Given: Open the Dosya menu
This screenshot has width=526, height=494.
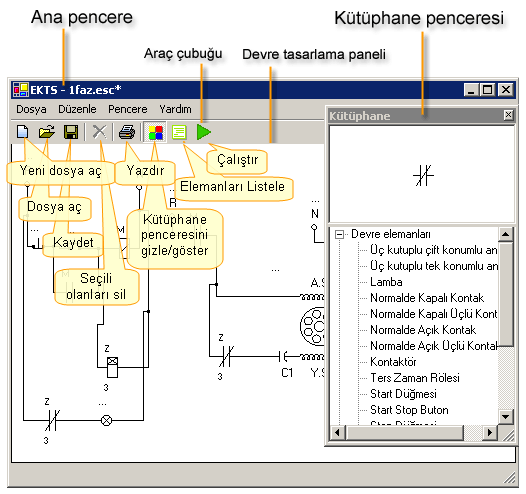Looking at the screenshot, I should pos(31,109).
